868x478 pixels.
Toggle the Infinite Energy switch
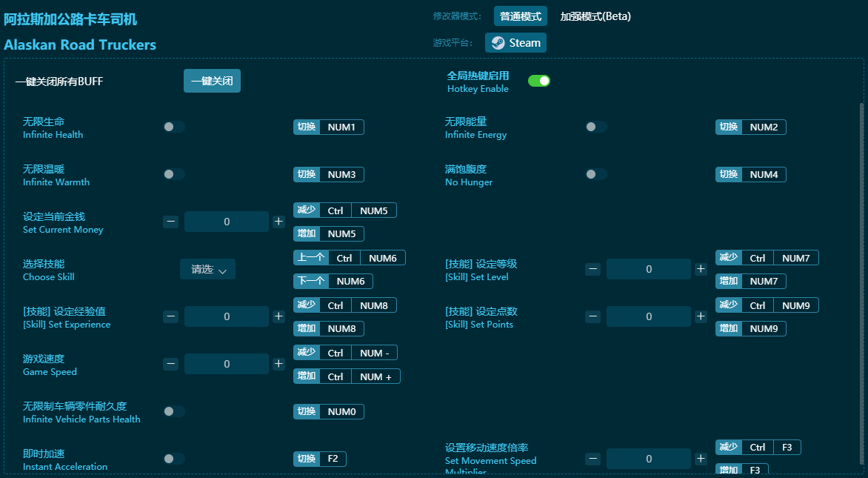(595, 127)
